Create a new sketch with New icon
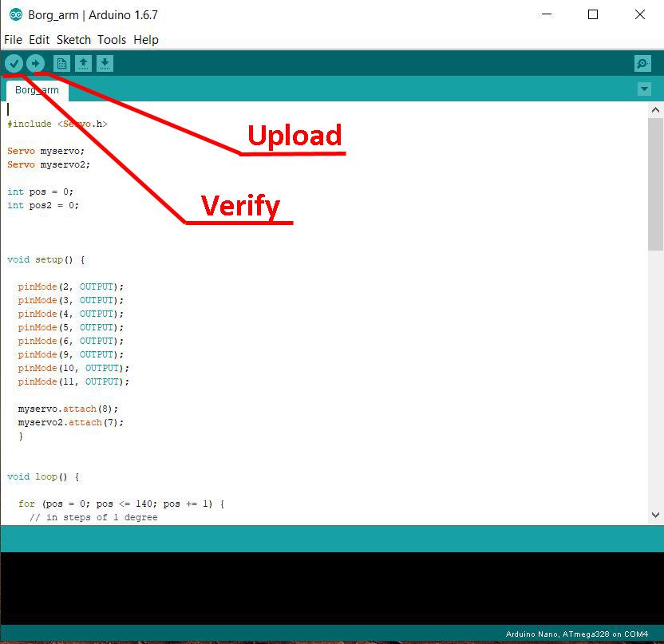664x644 pixels. [x=61, y=64]
